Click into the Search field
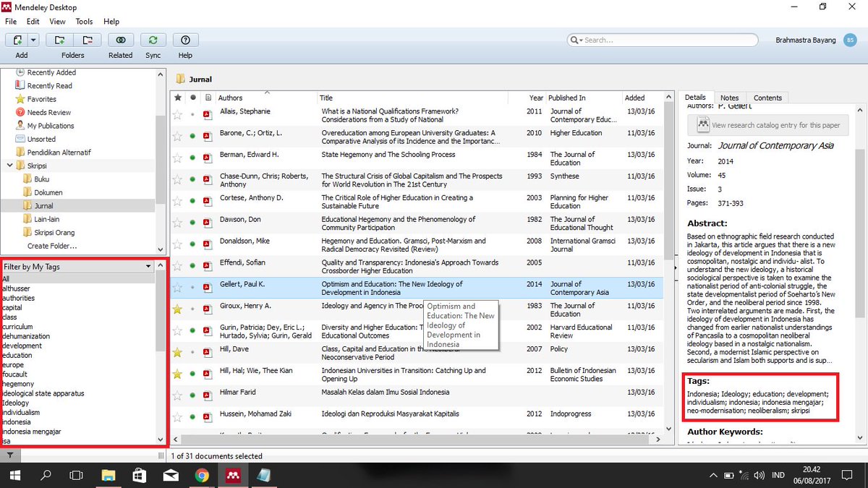Screen dimensions: 868x488 click(x=663, y=40)
